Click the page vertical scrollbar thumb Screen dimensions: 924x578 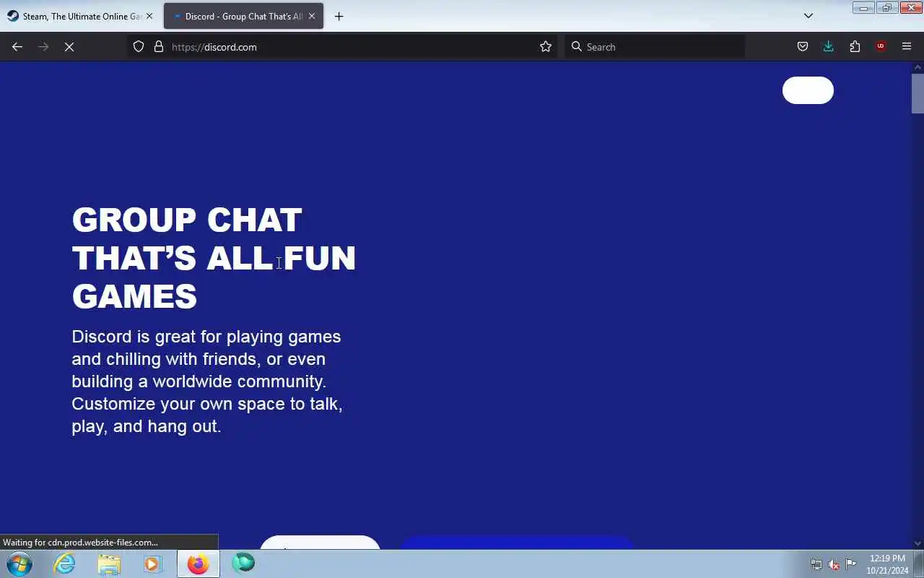[x=918, y=92]
